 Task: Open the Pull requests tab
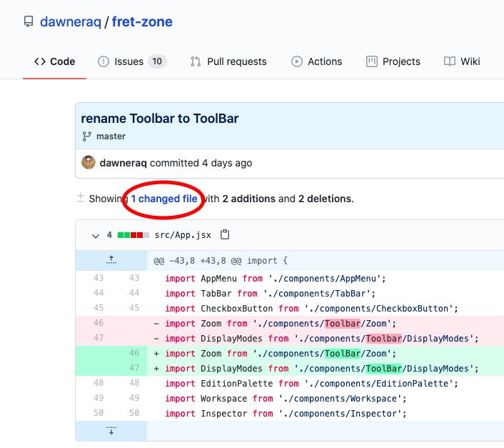(x=228, y=61)
